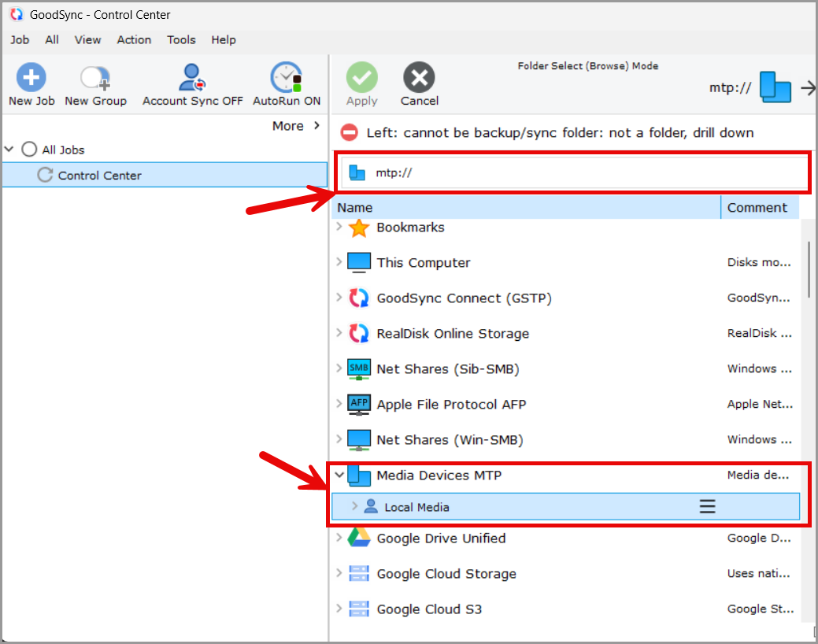Viewport: 818px width, 644px height.
Task: Collapse the Media Devices MTP node
Action: pyautogui.click(x=339, y=475)
